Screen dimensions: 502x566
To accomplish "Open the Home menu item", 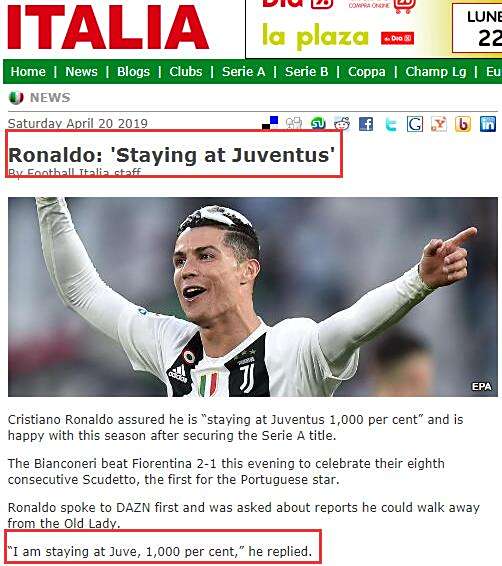I will click(x=28, y=71).
